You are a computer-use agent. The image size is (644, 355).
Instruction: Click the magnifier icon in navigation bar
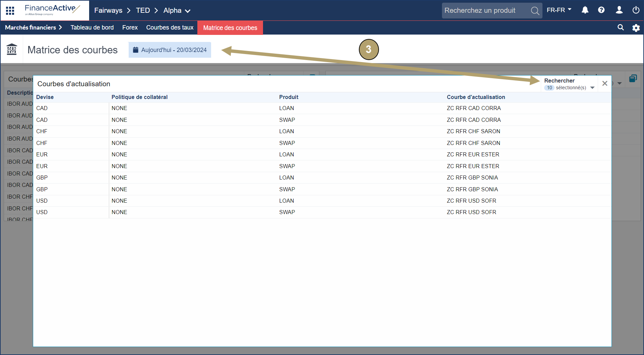click(x=621, y=28)
